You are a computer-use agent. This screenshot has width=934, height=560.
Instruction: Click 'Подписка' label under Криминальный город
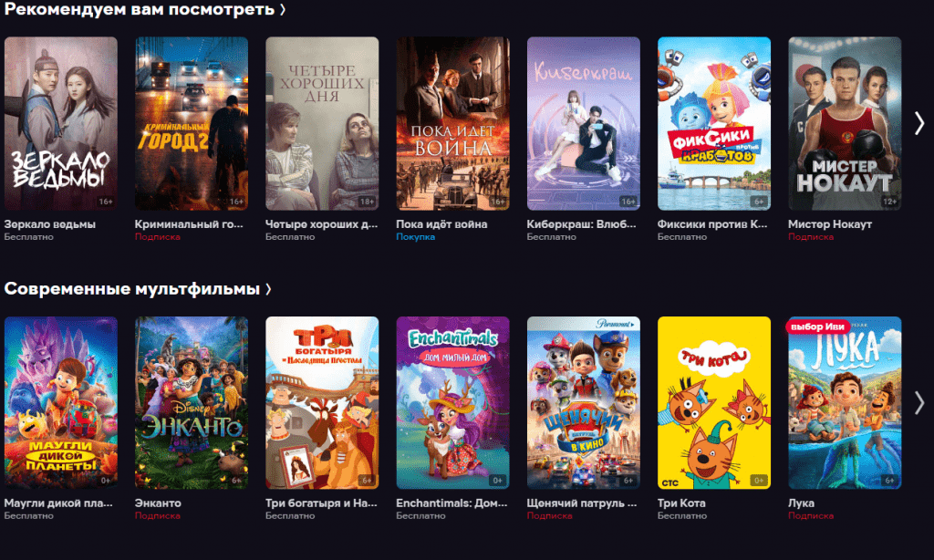[157, 237]
